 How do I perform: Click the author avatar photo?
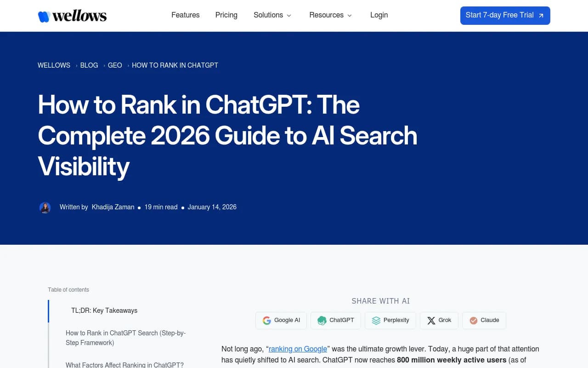click(x=45, y=207)
